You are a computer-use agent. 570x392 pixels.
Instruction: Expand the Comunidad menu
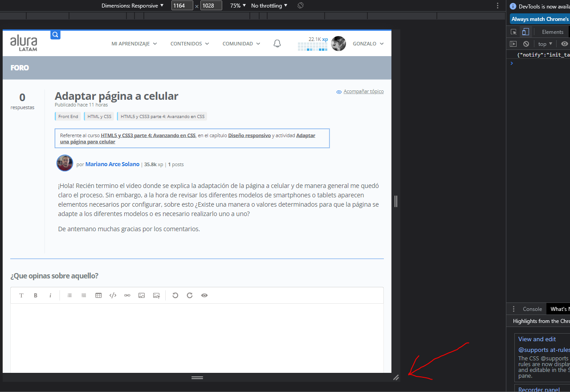(x=241, y=44)
